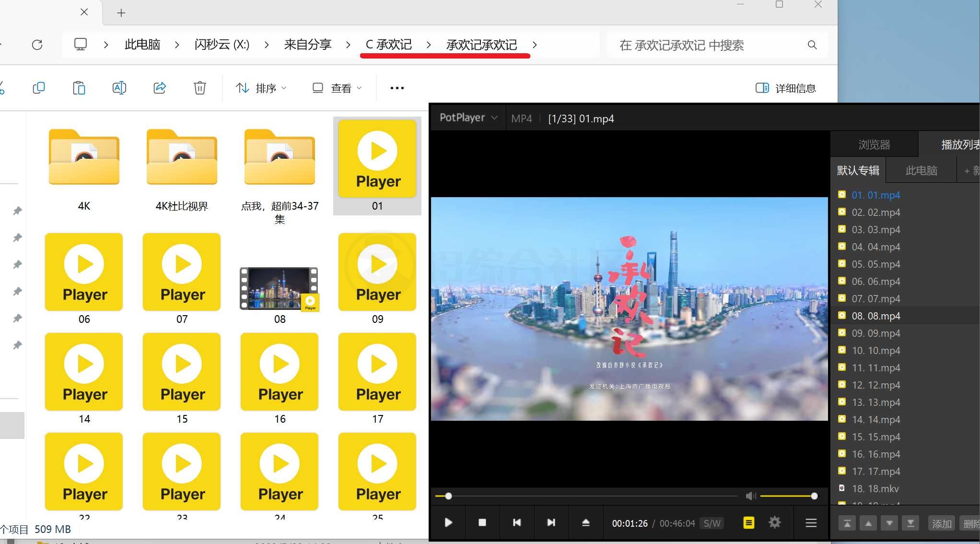The width and height of the screenshot is (980, 544).
Task: Go to C 承欢记 in the breadcrumb
Action: pyautogui.click(x=389, y=45)
